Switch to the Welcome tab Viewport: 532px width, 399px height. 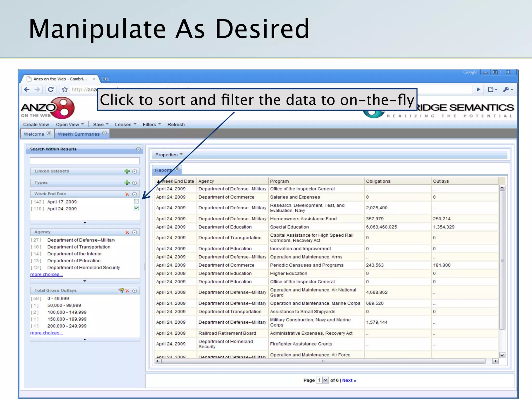click(x=34, y=134)
